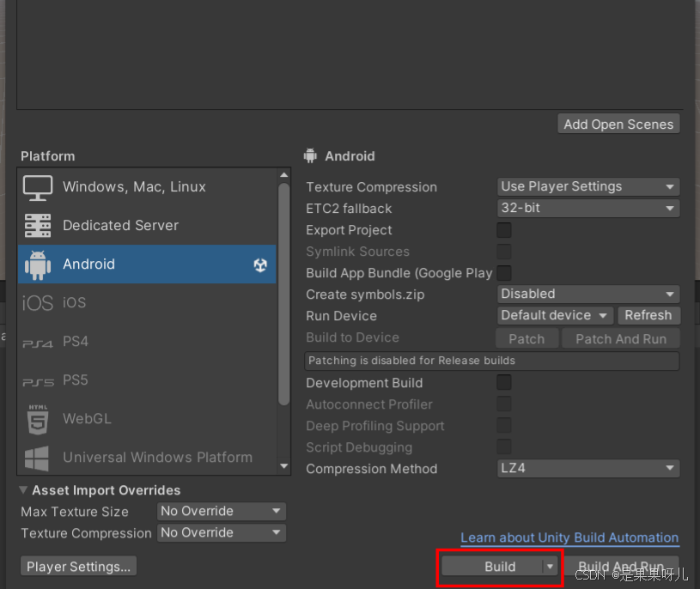The image size is (700, 589).
Task: Click the Build And Run button
Action: coord(622,566)
